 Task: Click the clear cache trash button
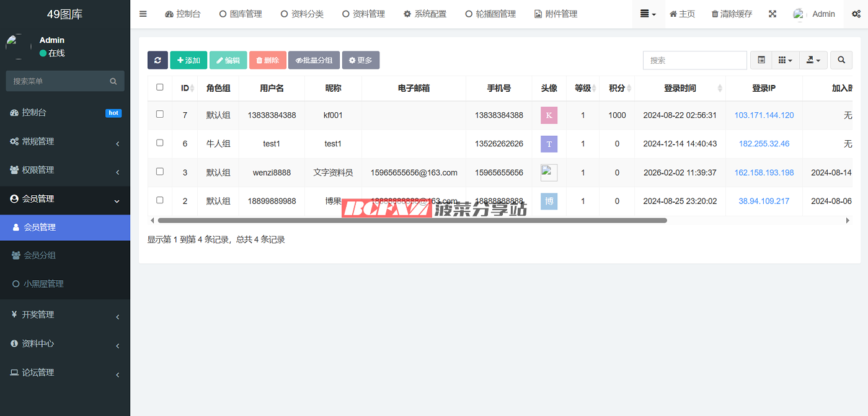click(x=732, y=14)
